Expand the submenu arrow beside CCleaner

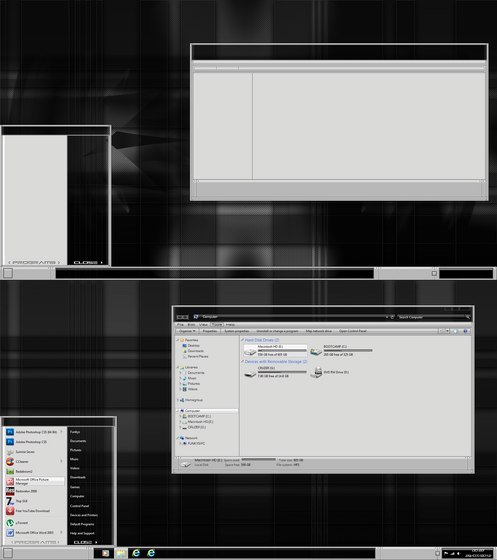[61, 461]
